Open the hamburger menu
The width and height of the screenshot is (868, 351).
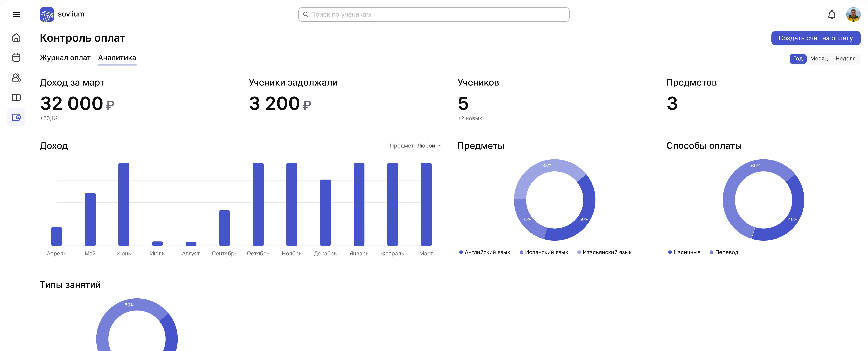click(x=16, y=15)
